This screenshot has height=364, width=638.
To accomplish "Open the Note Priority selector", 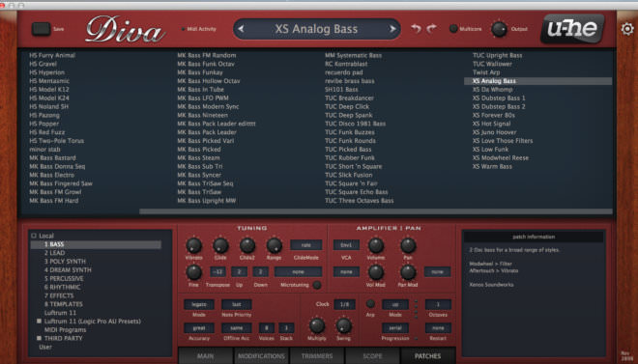I will 237,304.
